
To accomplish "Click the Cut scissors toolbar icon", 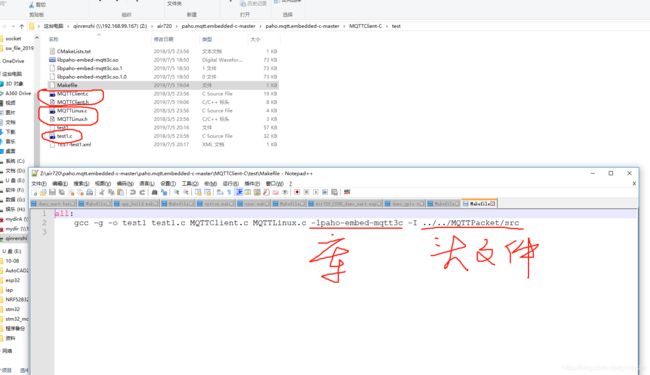I will click(x=102, y=192).
